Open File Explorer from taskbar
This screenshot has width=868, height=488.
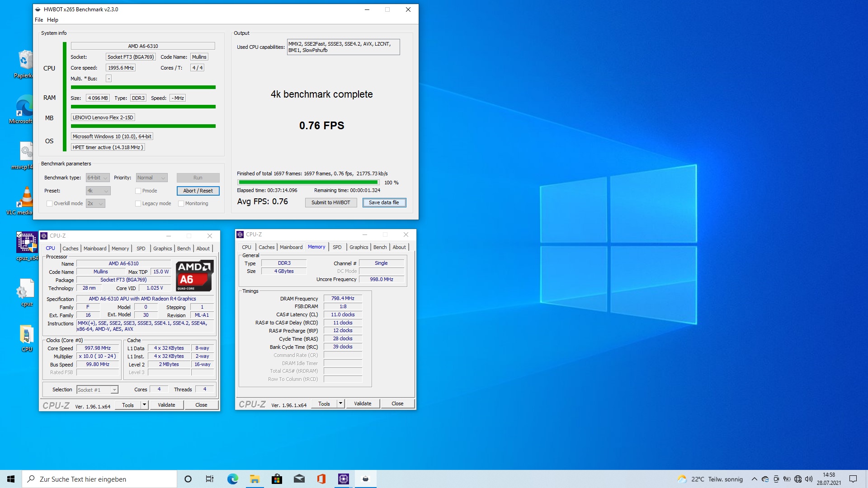[255, 479]
